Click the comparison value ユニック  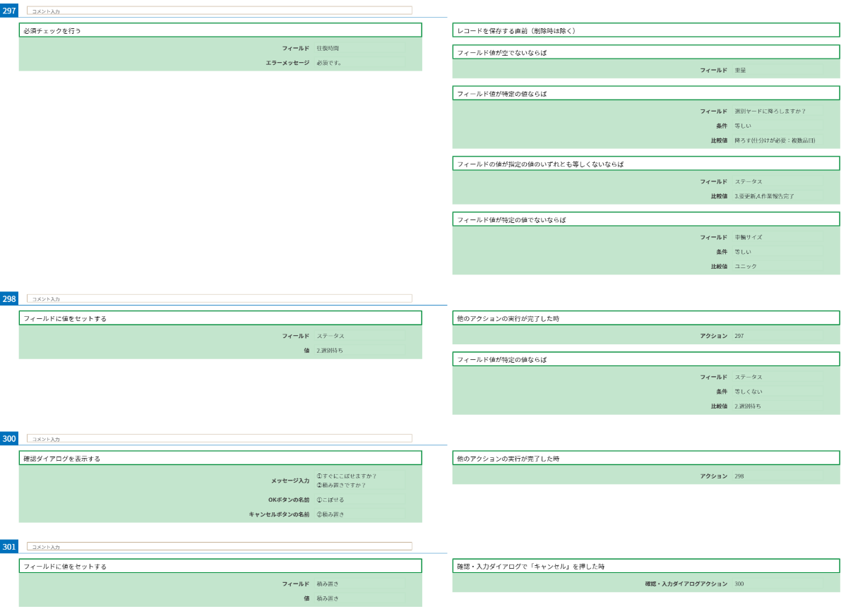click(777, 266)
